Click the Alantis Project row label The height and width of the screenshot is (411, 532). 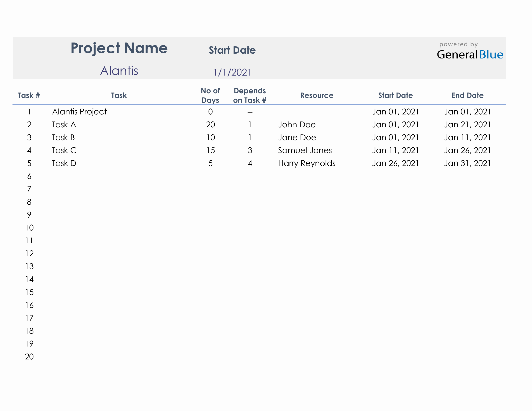coord(80,112)
